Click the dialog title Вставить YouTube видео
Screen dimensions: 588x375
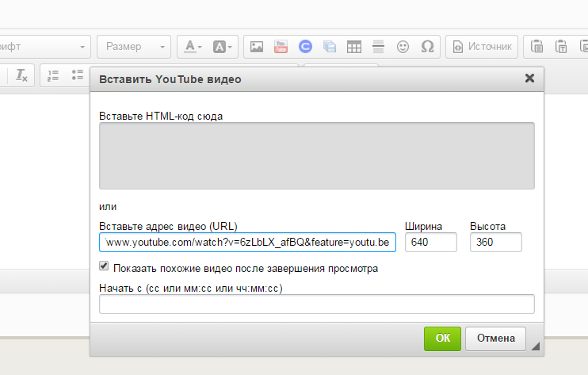tap(170, 79)
